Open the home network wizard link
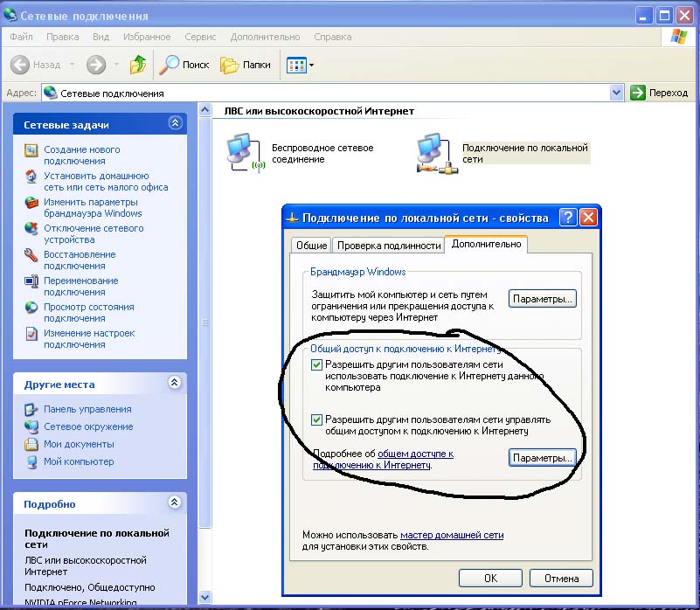Image resolution: width=700 pixels, height=610 pixels. point(451,535)
